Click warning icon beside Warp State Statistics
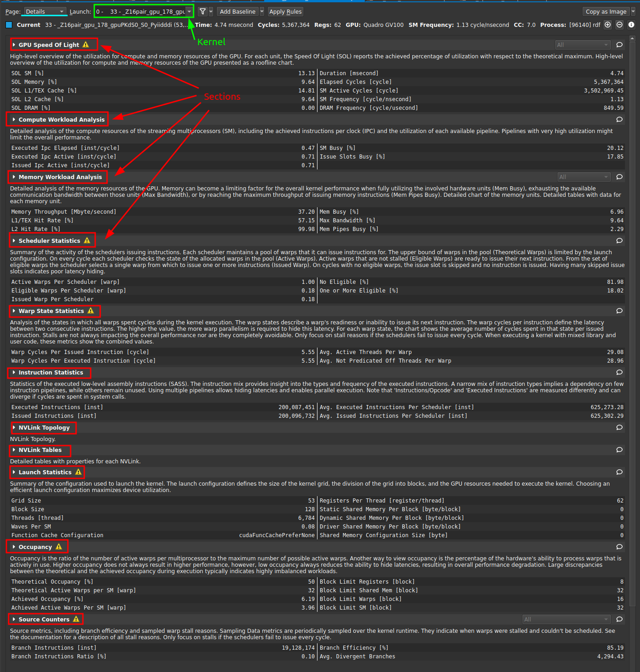 91,311
